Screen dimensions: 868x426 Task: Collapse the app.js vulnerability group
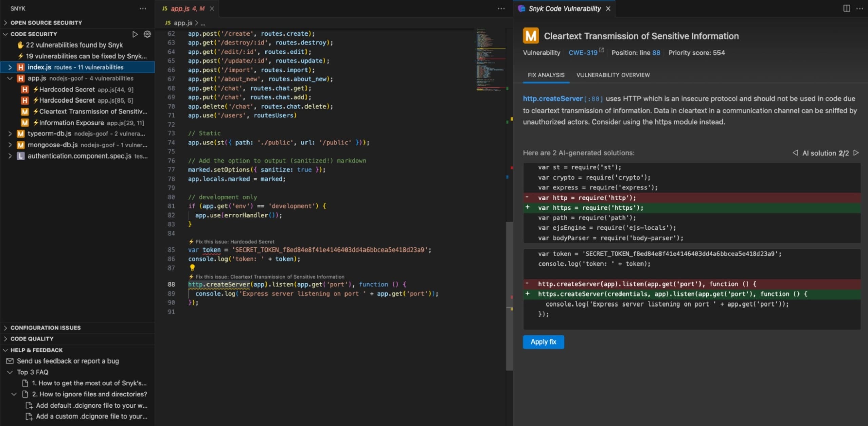pyautogui.click(x=10, y=78)
